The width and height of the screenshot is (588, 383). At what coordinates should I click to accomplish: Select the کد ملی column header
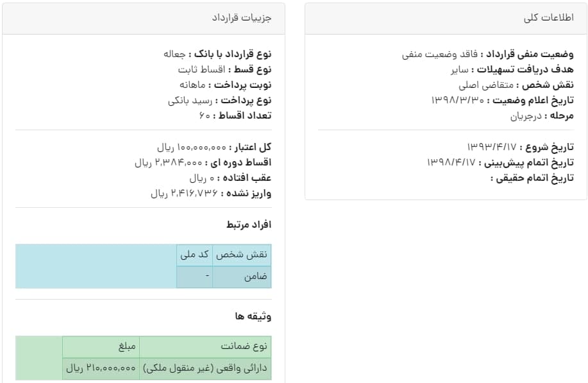pyautogui.click(x=194, y=255)
